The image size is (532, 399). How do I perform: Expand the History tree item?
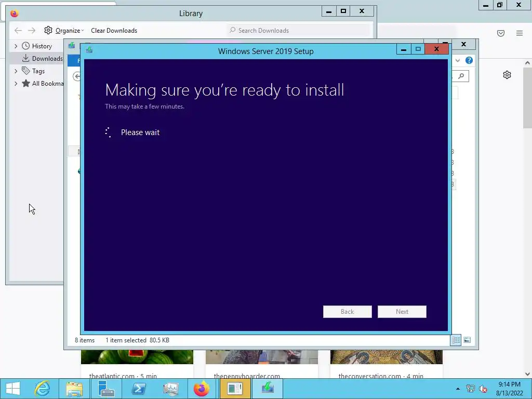16,46
